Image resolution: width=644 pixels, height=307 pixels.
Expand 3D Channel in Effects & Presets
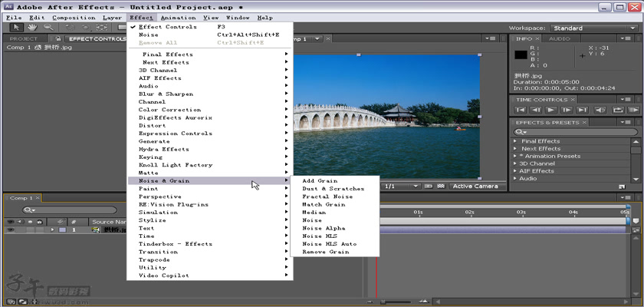click(x=515, y=163)
